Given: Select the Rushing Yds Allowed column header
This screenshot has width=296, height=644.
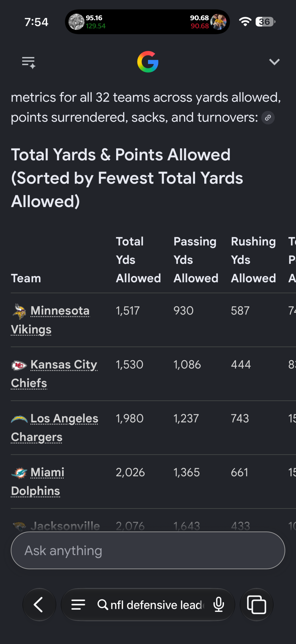Looking at the screenshot, I should tap(253, 260).
